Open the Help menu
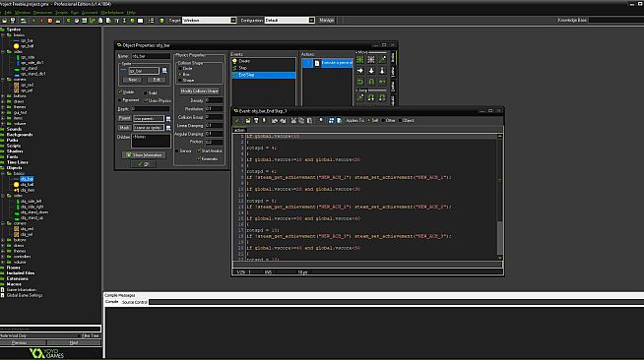Screen dimensions: 644x360 (131, 13)
